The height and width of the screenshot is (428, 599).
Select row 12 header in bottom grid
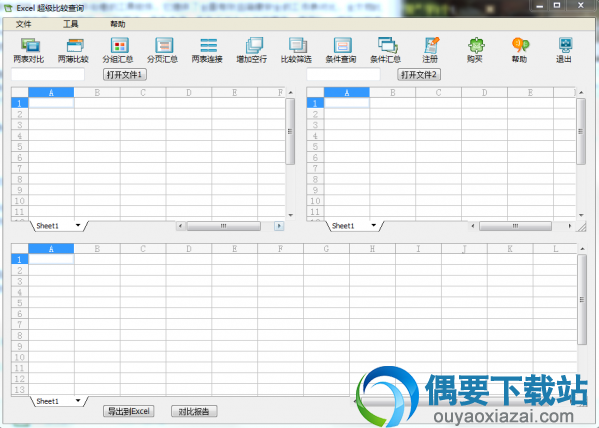coord(20,379)
